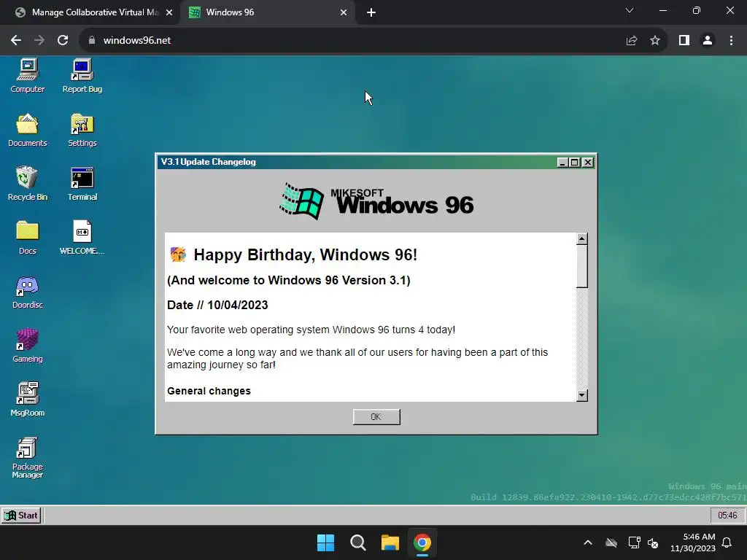The height and width of the screenshot is (560, 747).
Task: Open the Recycle Bin icon
Action: click(28, 183)
